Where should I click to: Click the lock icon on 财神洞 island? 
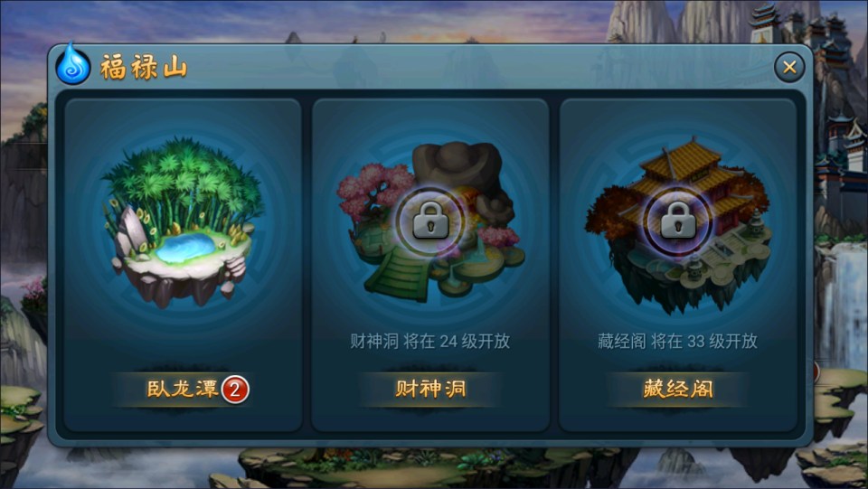430,221
